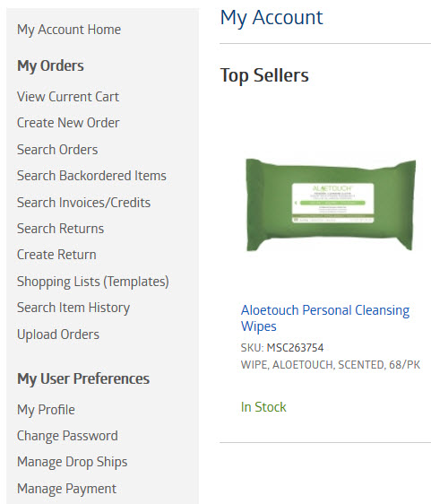Screen dimensions: 431x504
Task: Click the My Orders section heading
Action: [50, 65]
